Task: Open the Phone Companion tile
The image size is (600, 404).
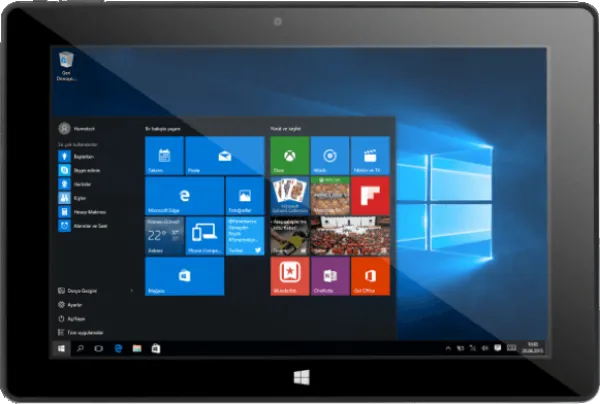Action: pyautogui.click(x=205, y=236)
